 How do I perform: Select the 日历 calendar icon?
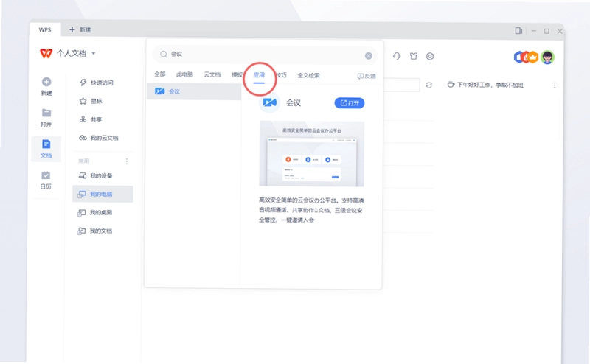(46, 175)
